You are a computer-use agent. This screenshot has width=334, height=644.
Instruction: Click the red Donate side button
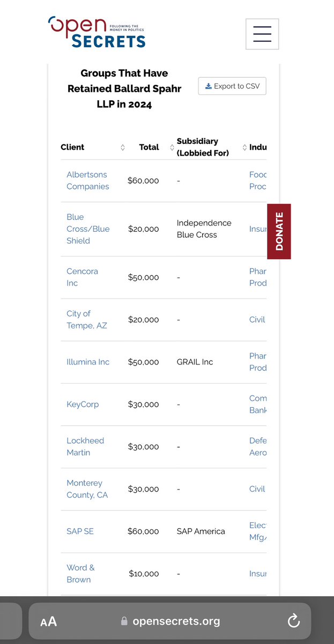pyautogui.click(x=279, y=231)
